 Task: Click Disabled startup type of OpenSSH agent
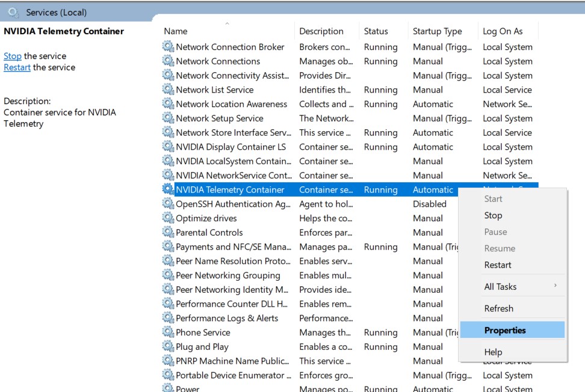[430, 204]
